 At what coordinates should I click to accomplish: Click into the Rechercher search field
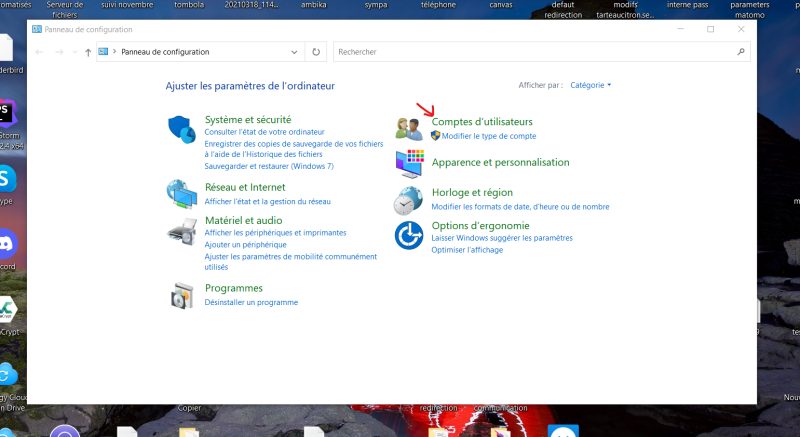coord(535,52)
